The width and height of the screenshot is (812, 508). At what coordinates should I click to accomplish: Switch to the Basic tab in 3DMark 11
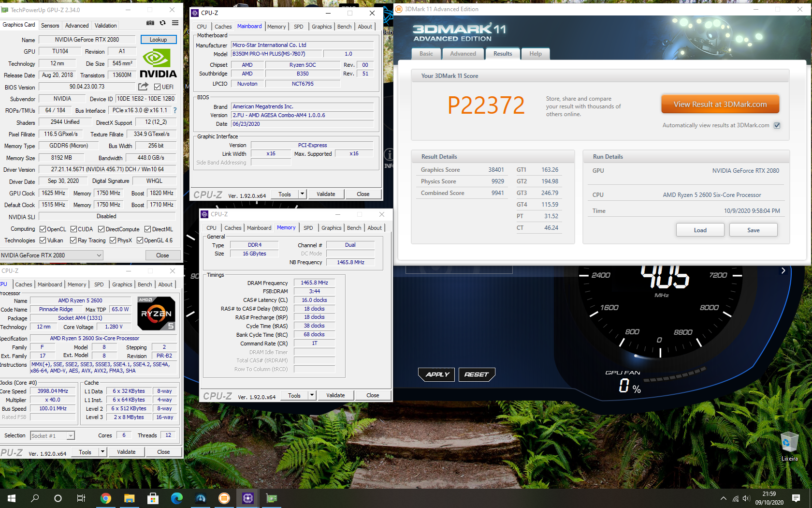426,54
